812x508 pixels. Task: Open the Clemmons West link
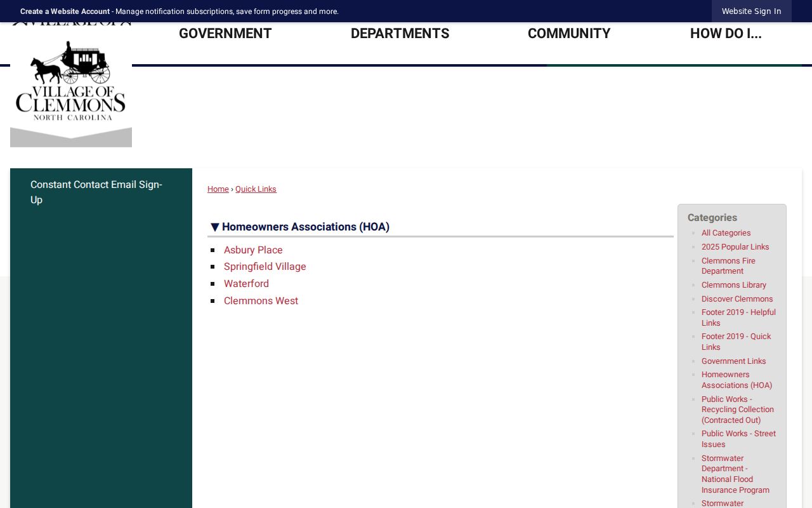(261, 301)
